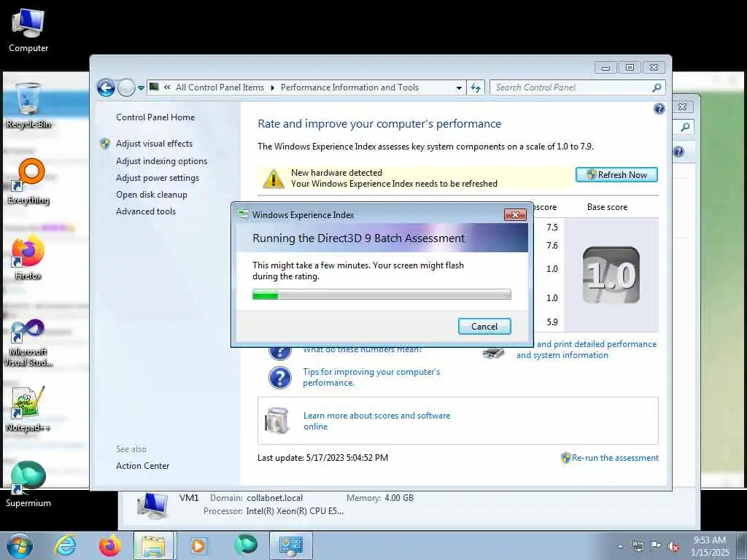Open the Recycle Bin desktop icon
747x560 pixels.
click(28, 105)
